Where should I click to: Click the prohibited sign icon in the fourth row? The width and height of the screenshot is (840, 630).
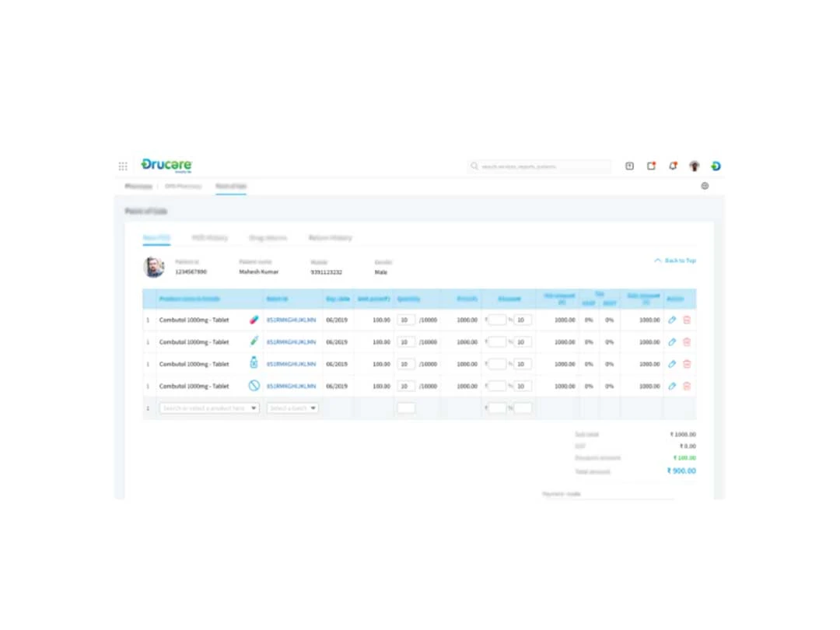pos(253,386)
